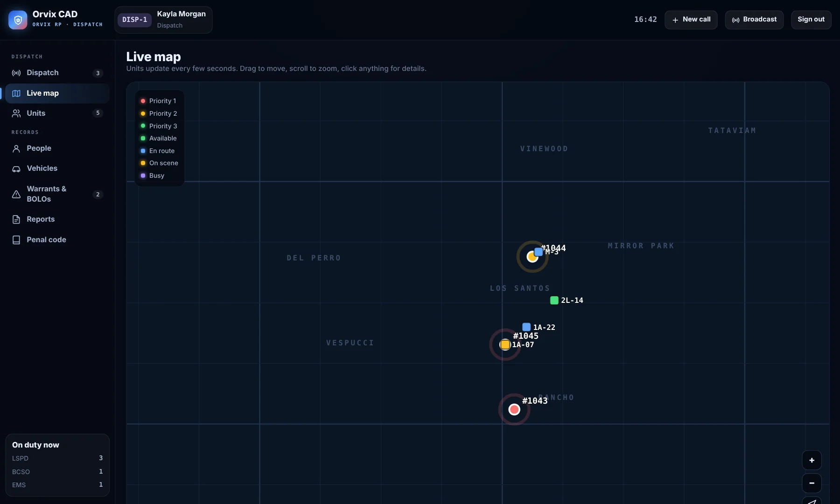Click the People person icon

click(x=16, y=148)
